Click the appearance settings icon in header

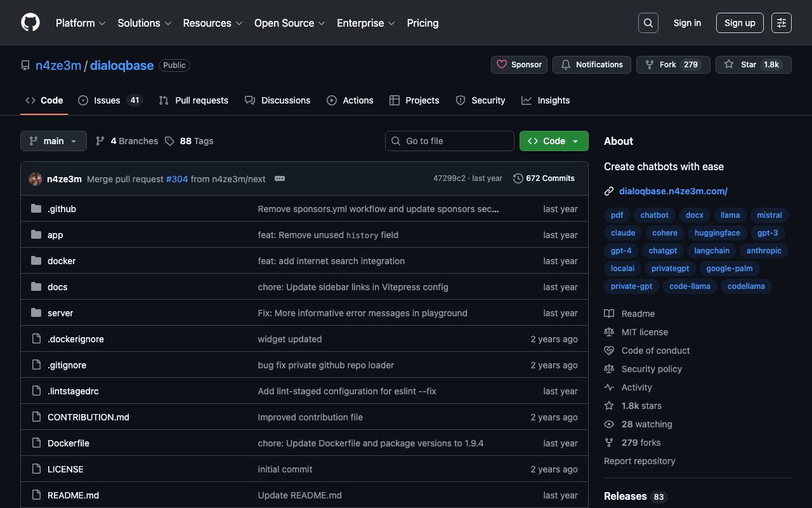781,23
